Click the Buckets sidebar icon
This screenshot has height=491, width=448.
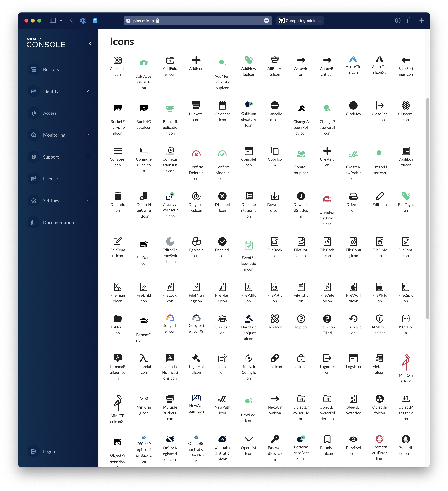pos(34,69)
